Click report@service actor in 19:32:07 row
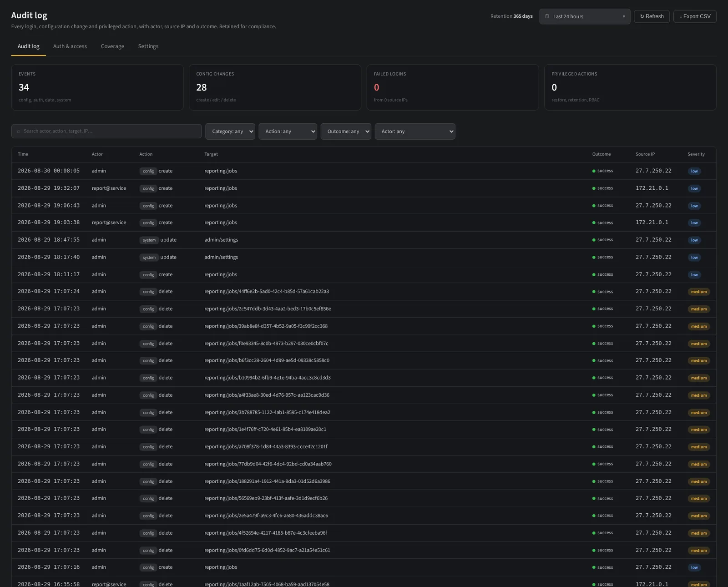Viewport: 728px width, 587px height. (x=109, y=188)
